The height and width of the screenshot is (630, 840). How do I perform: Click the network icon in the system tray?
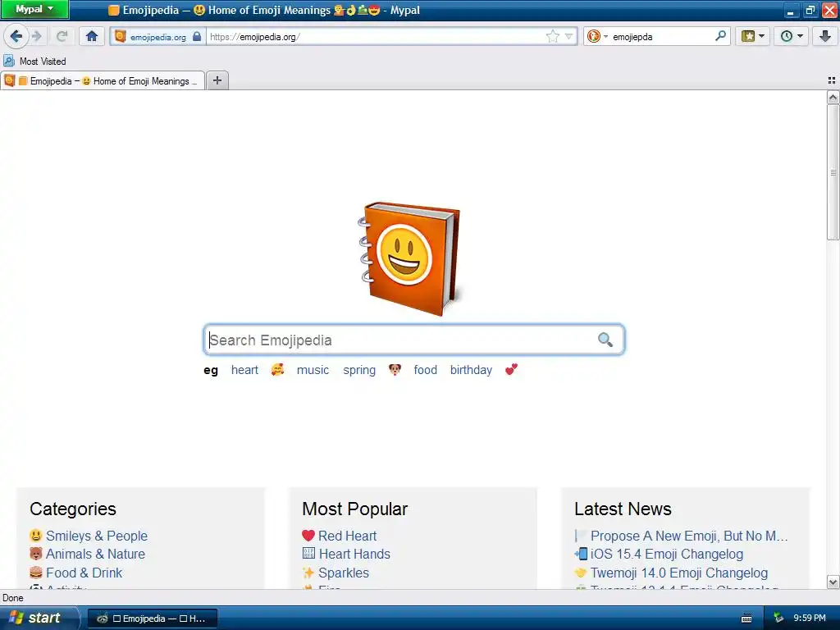pos(778,619)
